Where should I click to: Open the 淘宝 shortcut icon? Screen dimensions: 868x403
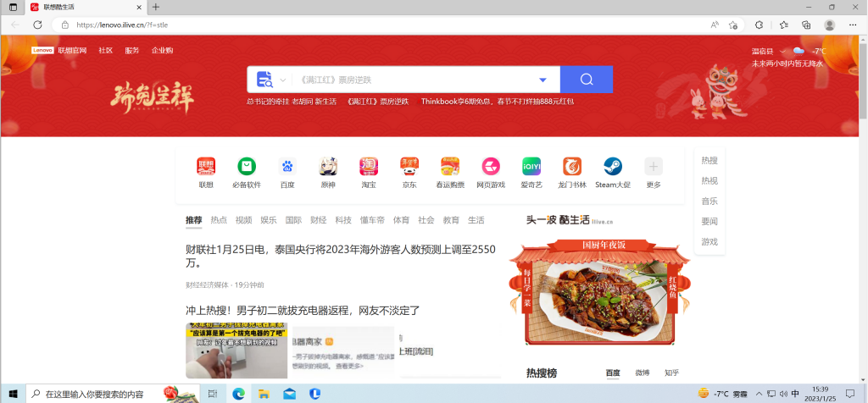tap(369, 167)
